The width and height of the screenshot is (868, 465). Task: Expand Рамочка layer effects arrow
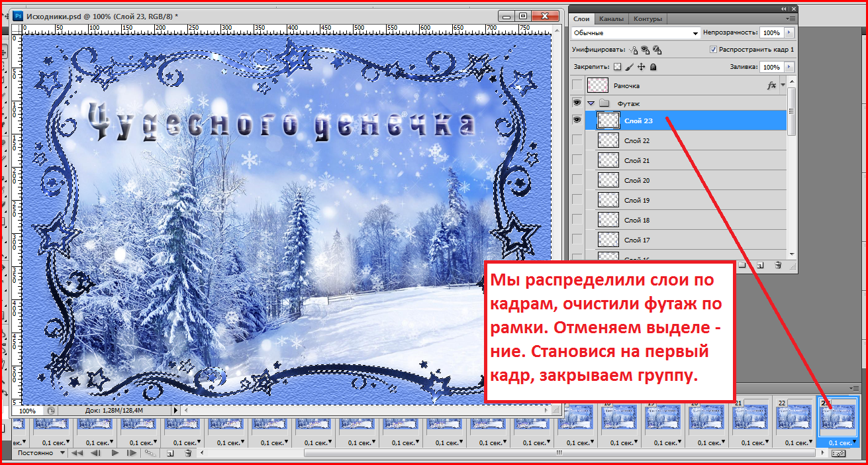click(783, 85)
